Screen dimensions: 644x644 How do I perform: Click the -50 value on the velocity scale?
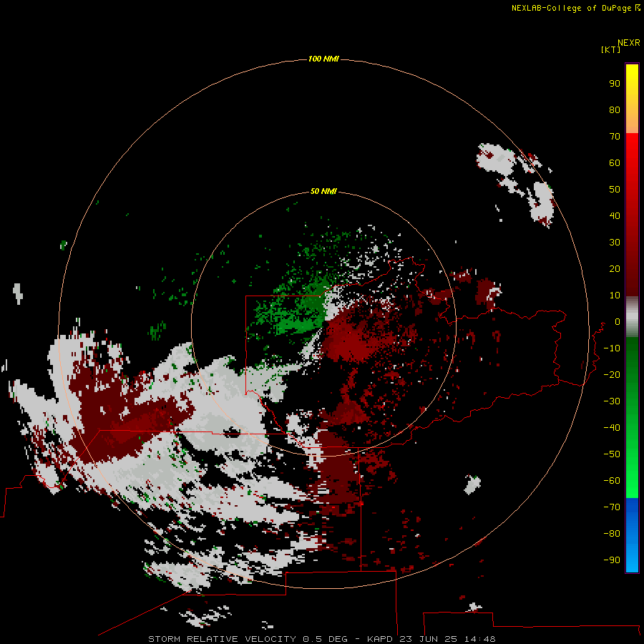point(612,454)
